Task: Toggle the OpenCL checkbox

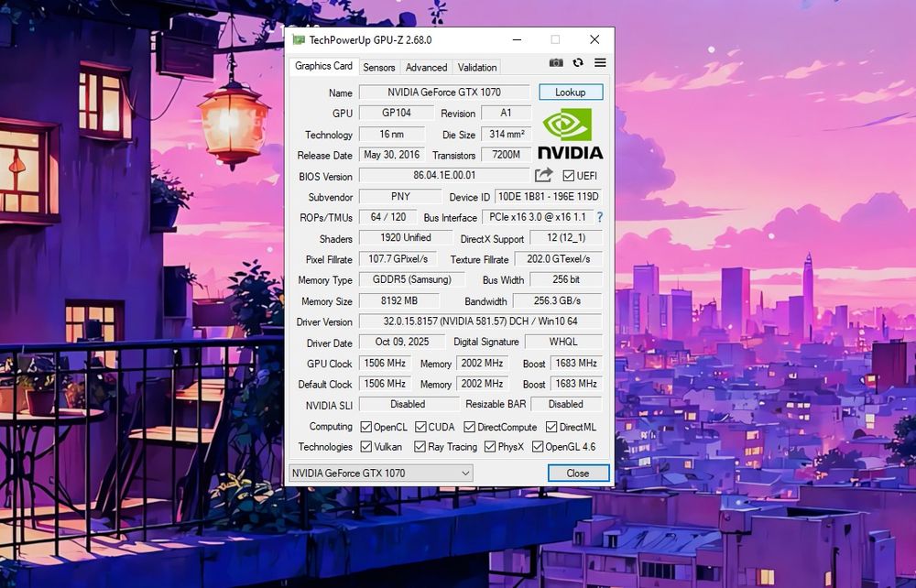Action: [x=365, y=427]
